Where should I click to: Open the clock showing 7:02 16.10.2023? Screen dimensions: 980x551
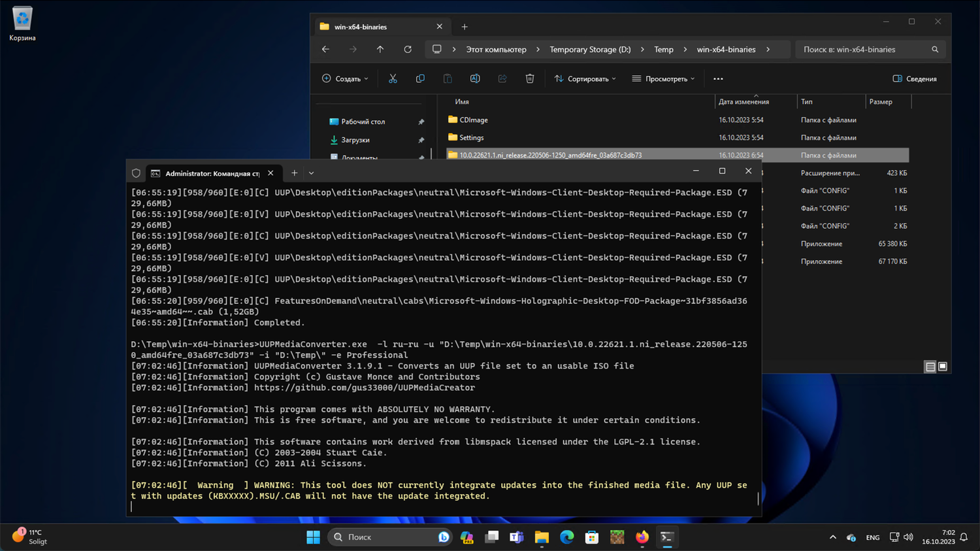(938, 537)
